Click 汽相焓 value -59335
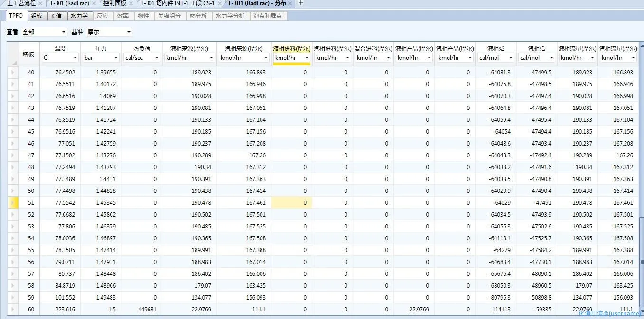 point(536,309)
